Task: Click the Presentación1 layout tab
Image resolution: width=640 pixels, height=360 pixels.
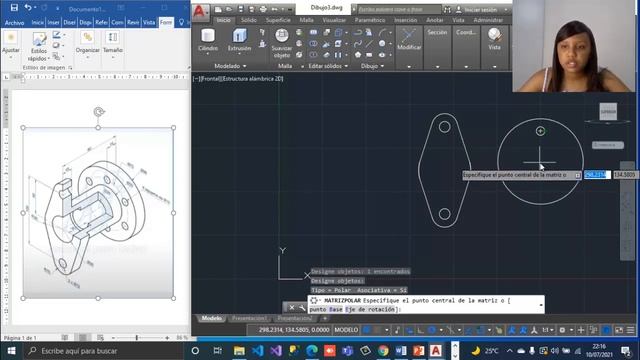Action: point(249,318)
